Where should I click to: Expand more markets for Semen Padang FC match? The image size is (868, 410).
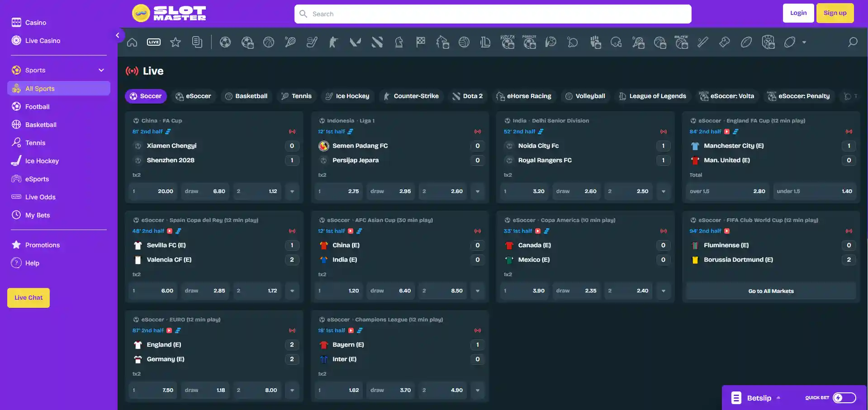point(478,191)
